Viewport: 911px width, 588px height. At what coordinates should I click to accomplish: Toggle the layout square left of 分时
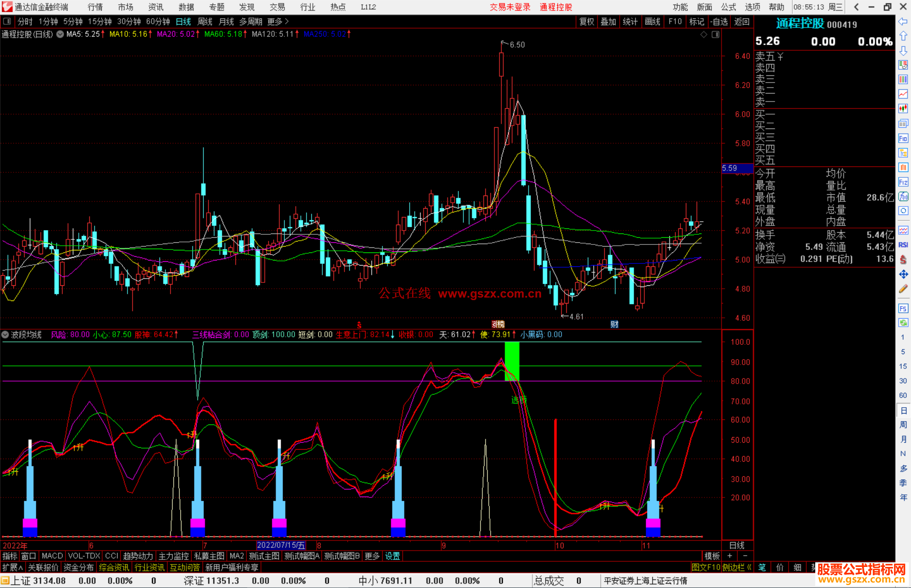coord(7,21)
